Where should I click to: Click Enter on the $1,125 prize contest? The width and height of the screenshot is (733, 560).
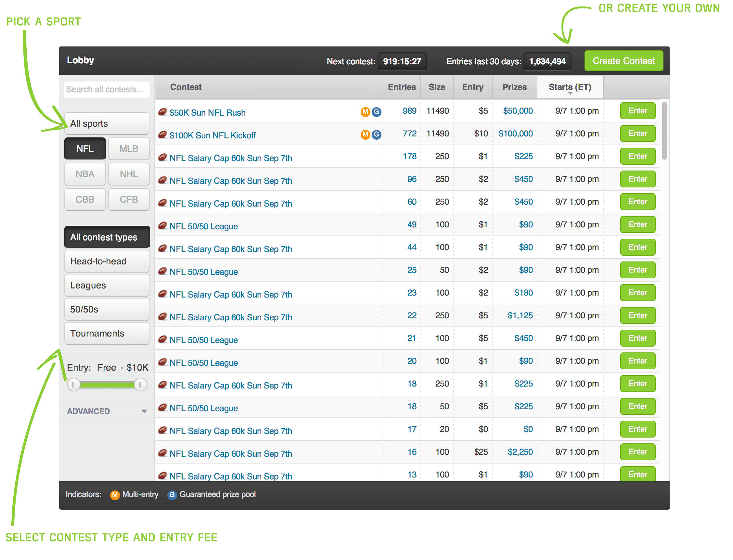pyautogui.click(x=637, y=315)
